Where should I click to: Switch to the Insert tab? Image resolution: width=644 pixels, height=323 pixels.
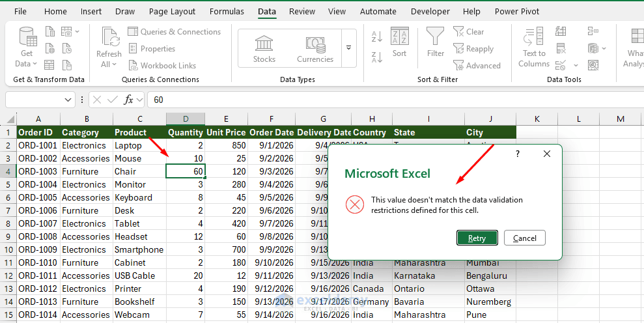click(x=92, y=12)
